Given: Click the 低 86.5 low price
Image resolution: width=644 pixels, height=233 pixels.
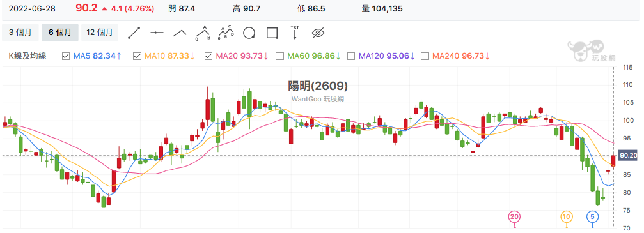Looking at the screenshot, I should click(x=311, y=8).
